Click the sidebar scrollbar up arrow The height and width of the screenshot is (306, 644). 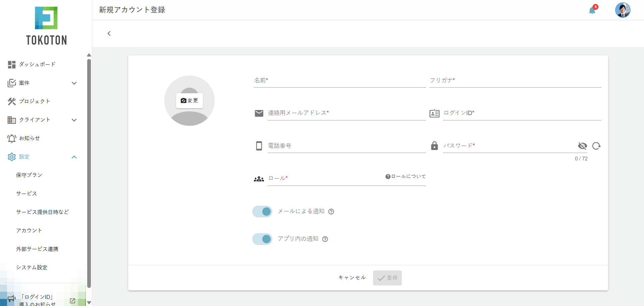(89, 55)
